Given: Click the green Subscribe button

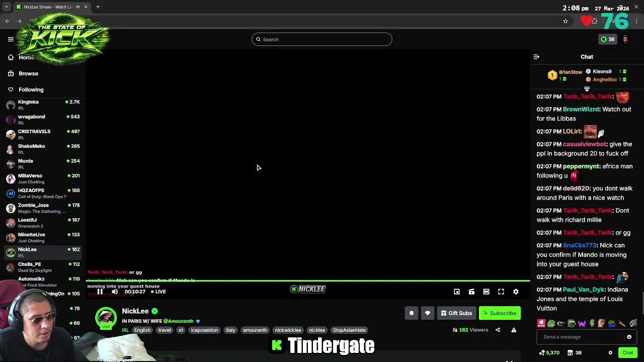Looking at the screenshot, I should [500, 313].
